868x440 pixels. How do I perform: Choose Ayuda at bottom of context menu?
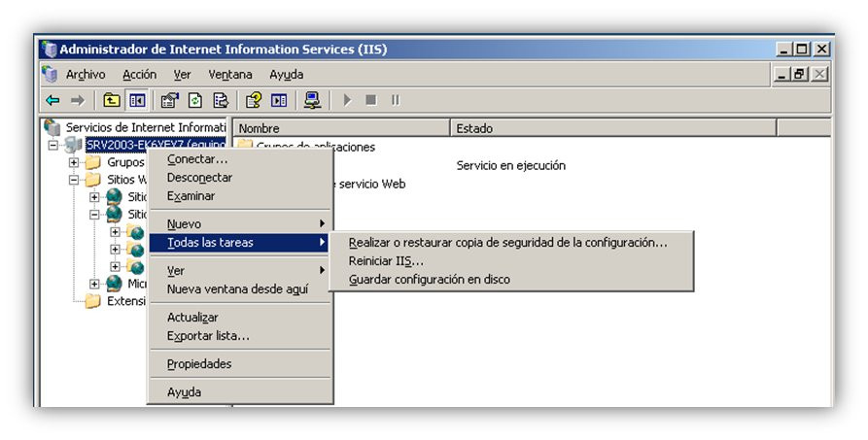pos(241,391)
